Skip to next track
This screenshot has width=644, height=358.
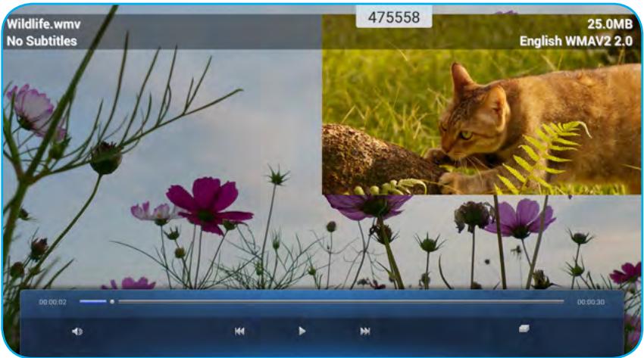click(364, 331)
